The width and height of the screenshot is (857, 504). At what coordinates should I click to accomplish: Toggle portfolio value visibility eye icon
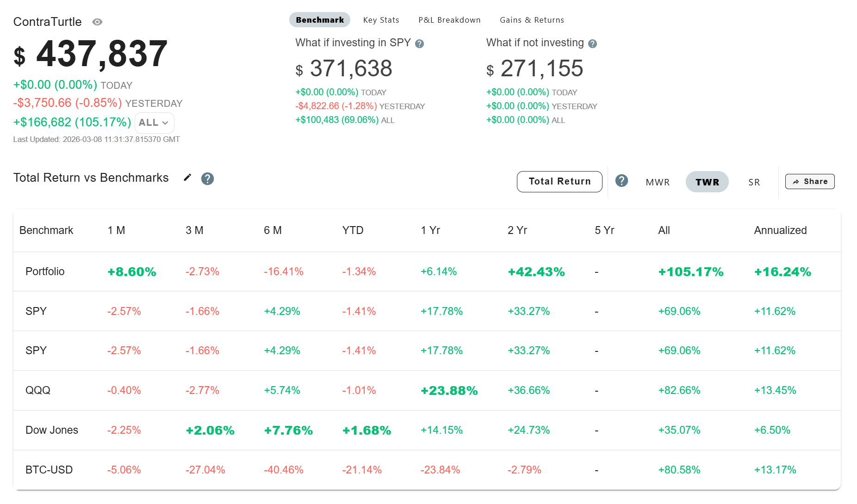pyautogui.click(x=97, y=22)
